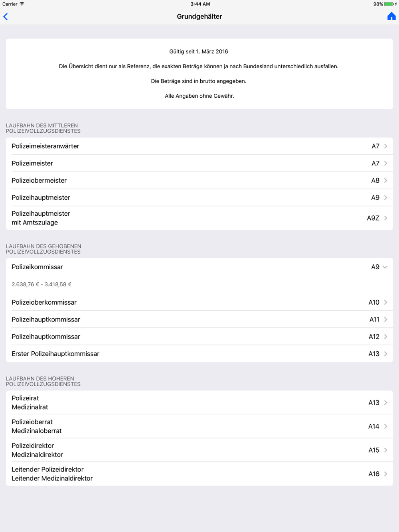Open the Polizeihauptmeister mit Amtszulage entry

pos(199,218)
